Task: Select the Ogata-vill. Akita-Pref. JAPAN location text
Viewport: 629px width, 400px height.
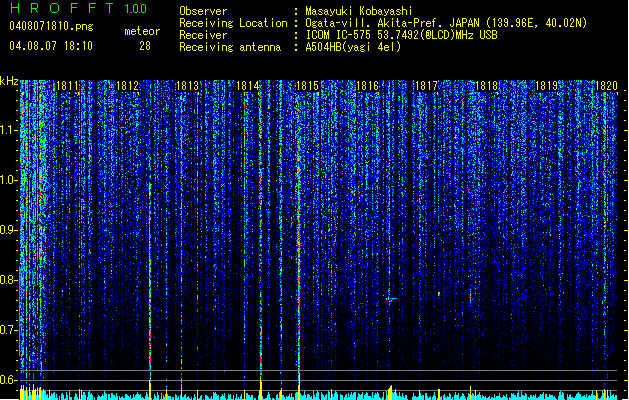Action: coord(446,23)
